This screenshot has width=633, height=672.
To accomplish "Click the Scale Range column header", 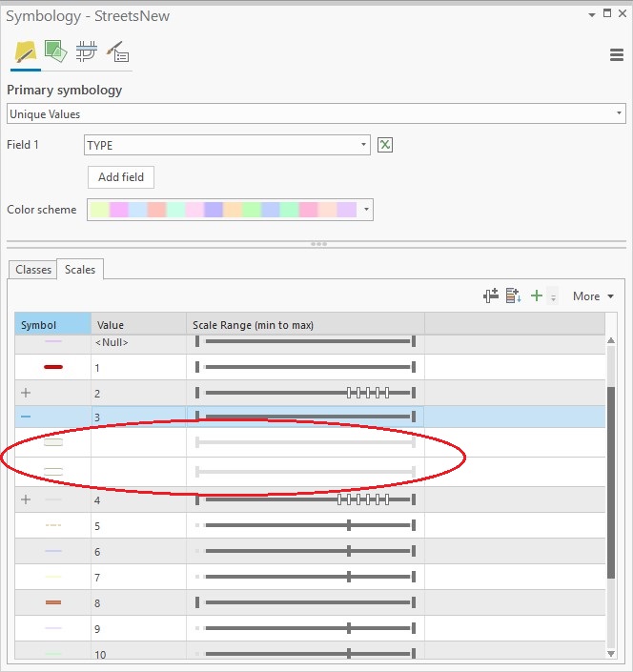I will [305, 324].
